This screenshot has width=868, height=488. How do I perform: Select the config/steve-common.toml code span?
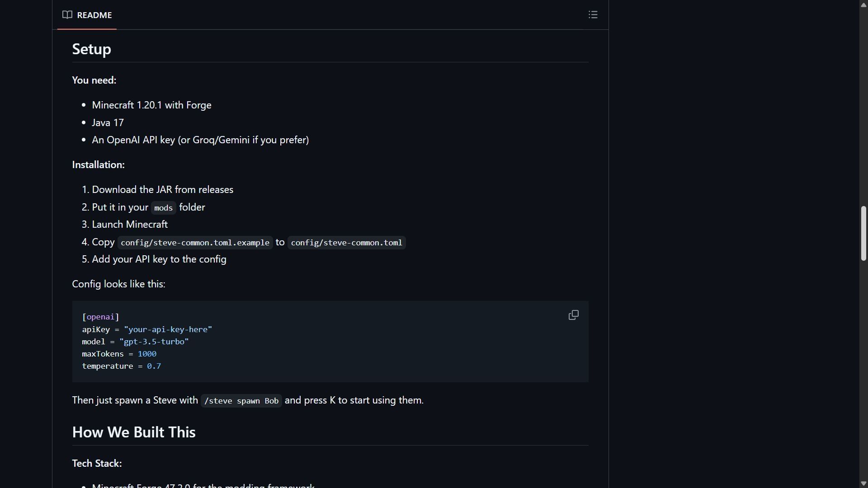coord(346,243)
